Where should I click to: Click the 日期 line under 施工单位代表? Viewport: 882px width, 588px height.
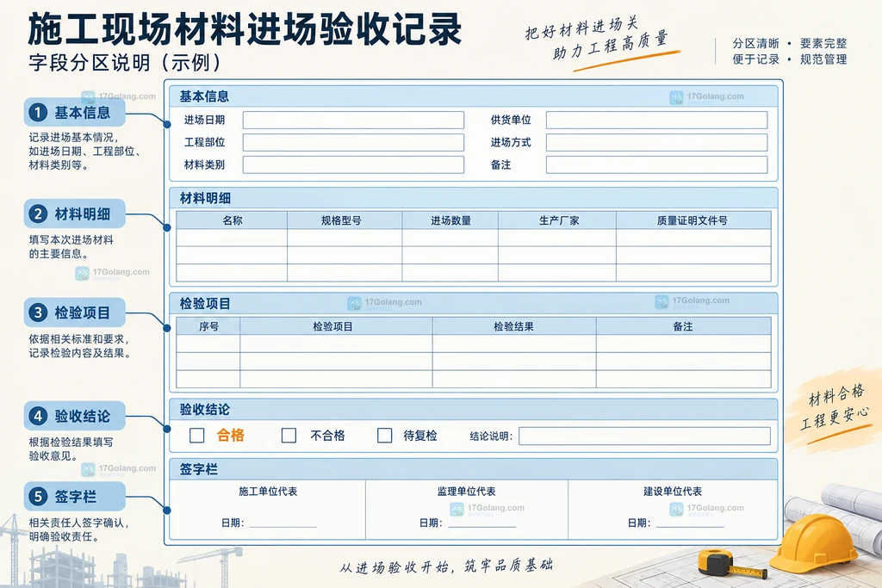(x=283, y=524)
